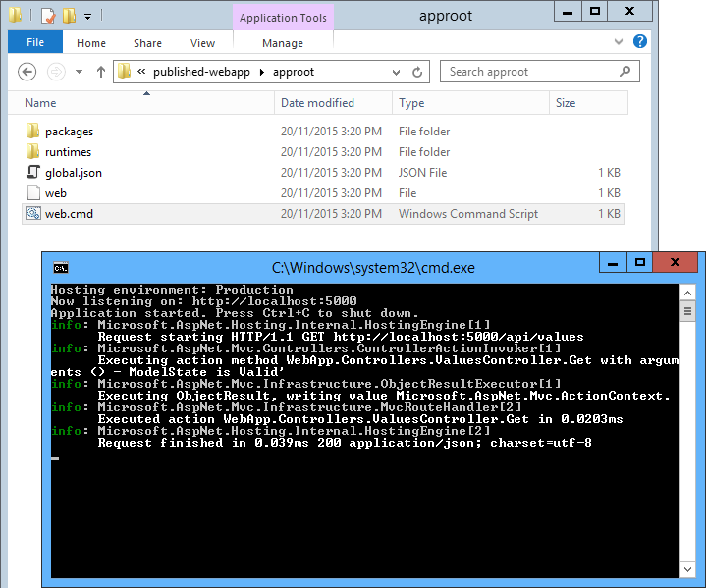This screenshot has width=706, height=588.
Task: Click 'Now listening on' console line
Action: (x=203, y=300)
